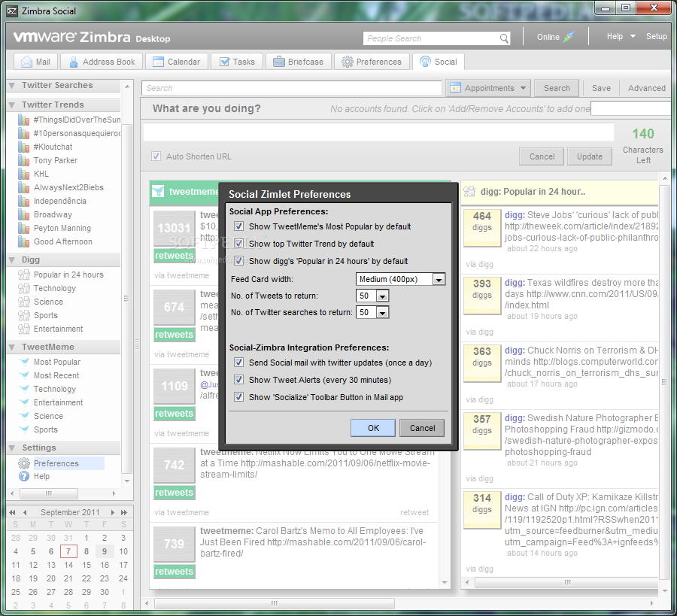
Task: Open the Help dropdown arrow
Action: (x=633, y=36)
